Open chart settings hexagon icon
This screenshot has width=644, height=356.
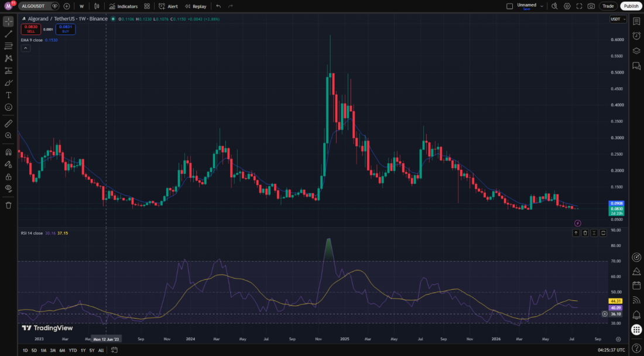[567, 6]
